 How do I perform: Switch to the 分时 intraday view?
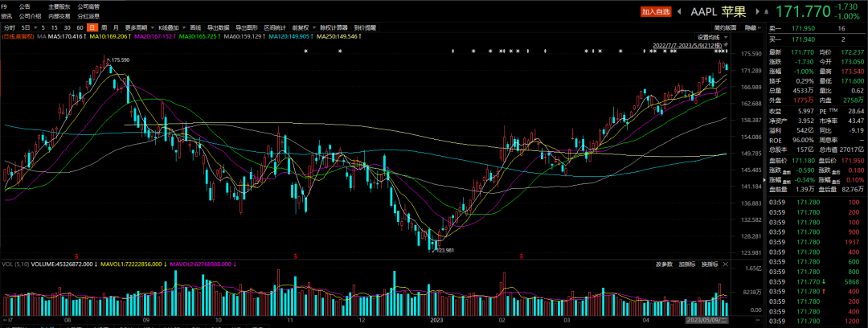pos(10,27)
